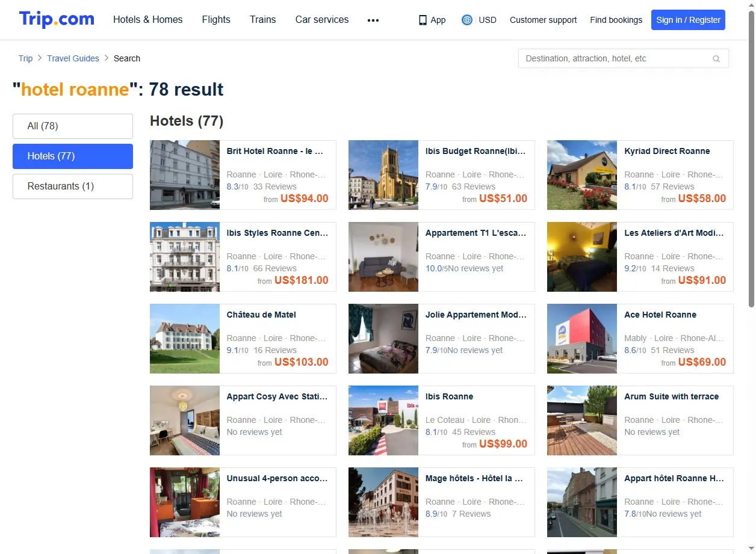Screen dimensions: 756x554
Task: Open Appartement T1 L'esca photo
Action: tap(383, 257)
